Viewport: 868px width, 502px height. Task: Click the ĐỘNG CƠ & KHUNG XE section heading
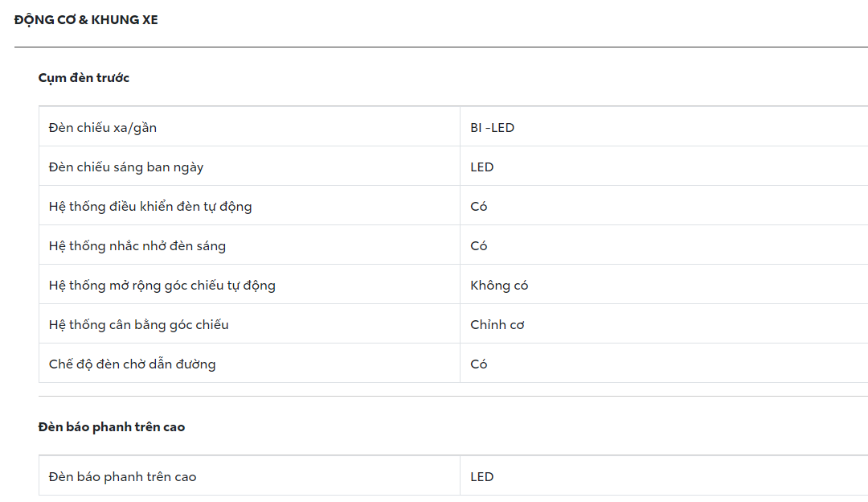[86, 20]
